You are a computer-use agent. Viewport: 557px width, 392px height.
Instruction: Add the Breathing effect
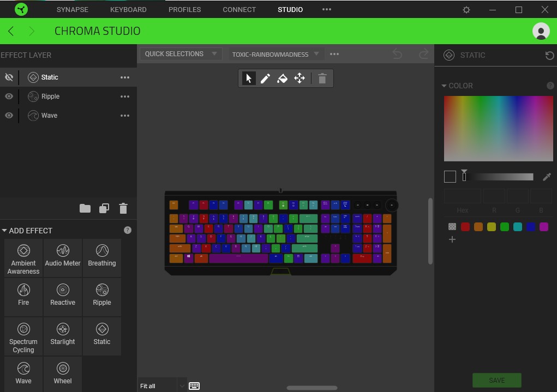(x=102, y=258)
